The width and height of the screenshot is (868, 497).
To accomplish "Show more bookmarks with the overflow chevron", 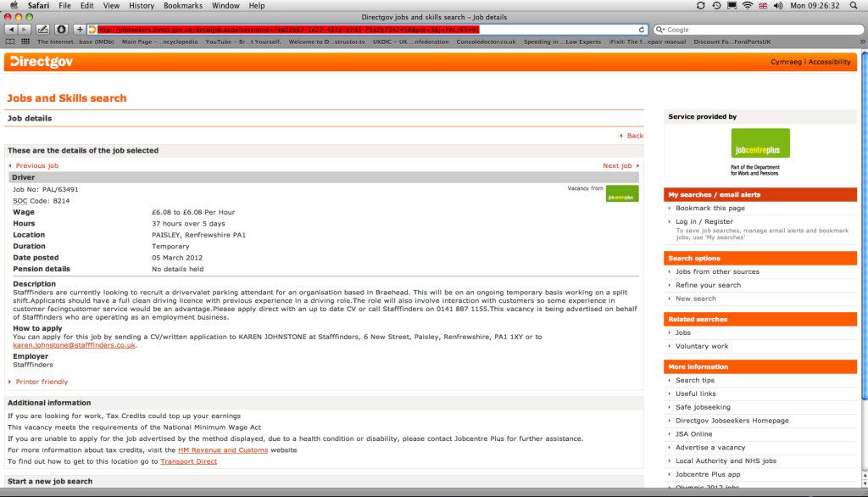I will [x=862, y=42].
